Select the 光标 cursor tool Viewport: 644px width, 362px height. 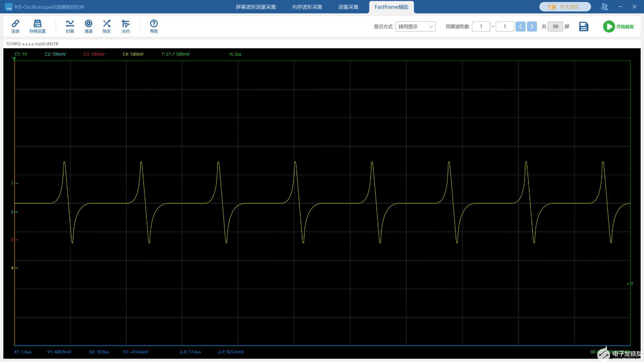click(x=125, y=26)
